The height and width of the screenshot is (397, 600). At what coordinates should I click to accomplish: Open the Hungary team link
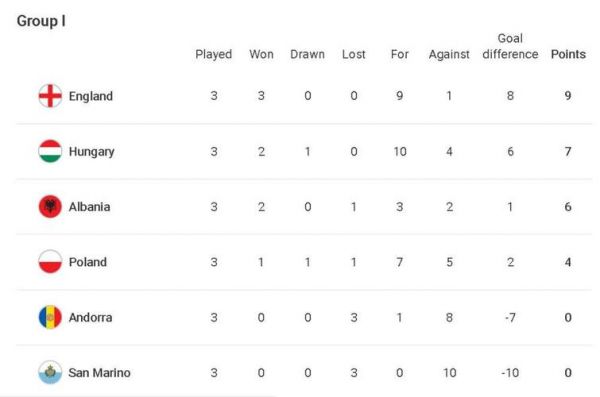tap(91, 152)
